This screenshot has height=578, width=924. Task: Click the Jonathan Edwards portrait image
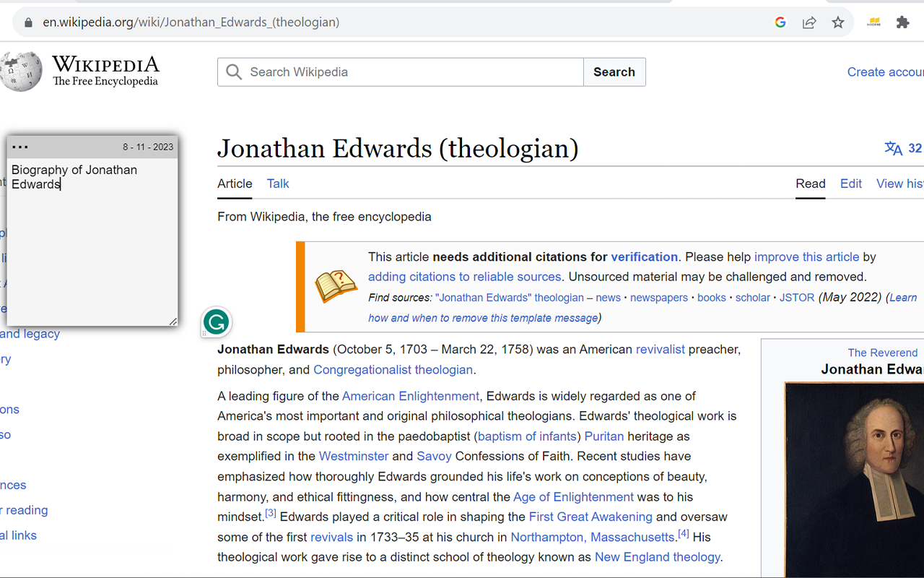click(855, 480)
